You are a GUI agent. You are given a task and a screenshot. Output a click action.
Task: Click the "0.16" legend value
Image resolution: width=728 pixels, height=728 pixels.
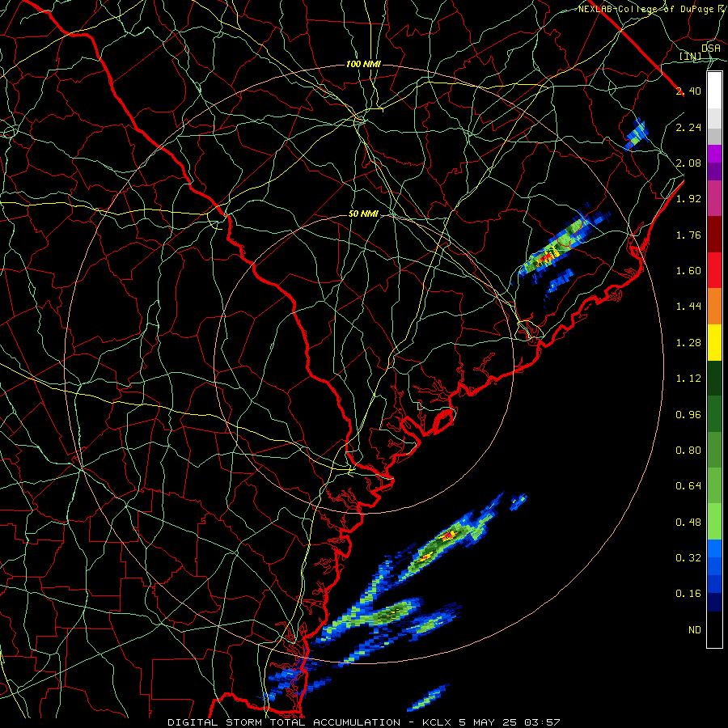pyautogui.click(x=688, y=594)
